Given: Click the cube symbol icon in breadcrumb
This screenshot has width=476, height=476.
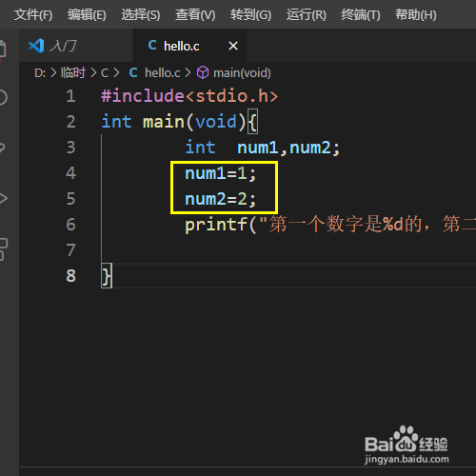Looking at the screenshot, I should point(203,73).
